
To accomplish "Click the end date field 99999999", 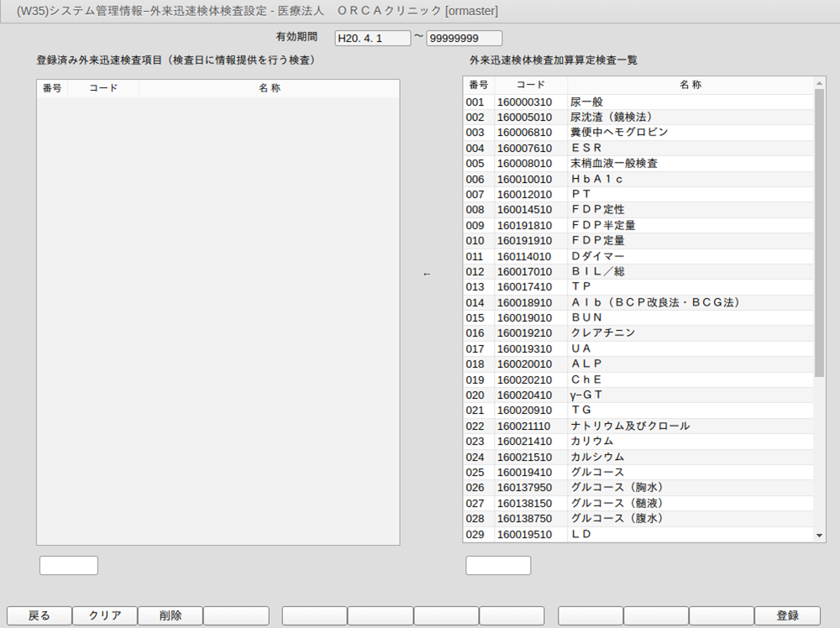I will pos(465,39).
